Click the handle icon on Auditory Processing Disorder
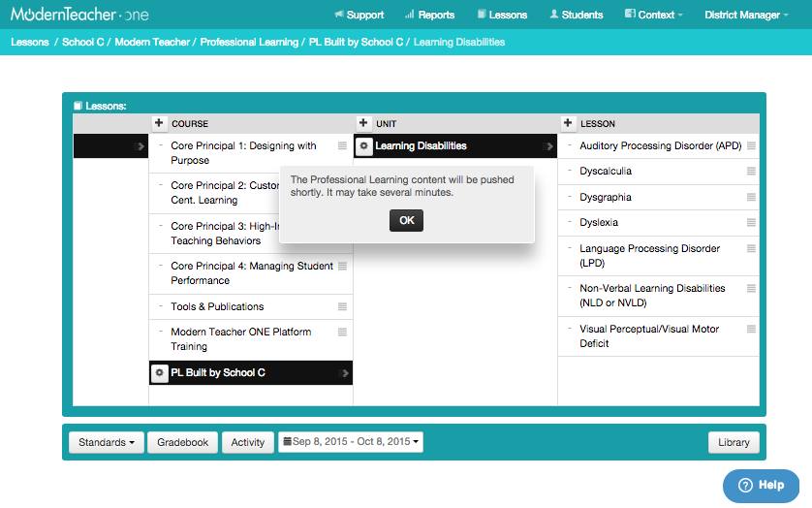Viewport: 812px width, 508px height. (751, 146)
